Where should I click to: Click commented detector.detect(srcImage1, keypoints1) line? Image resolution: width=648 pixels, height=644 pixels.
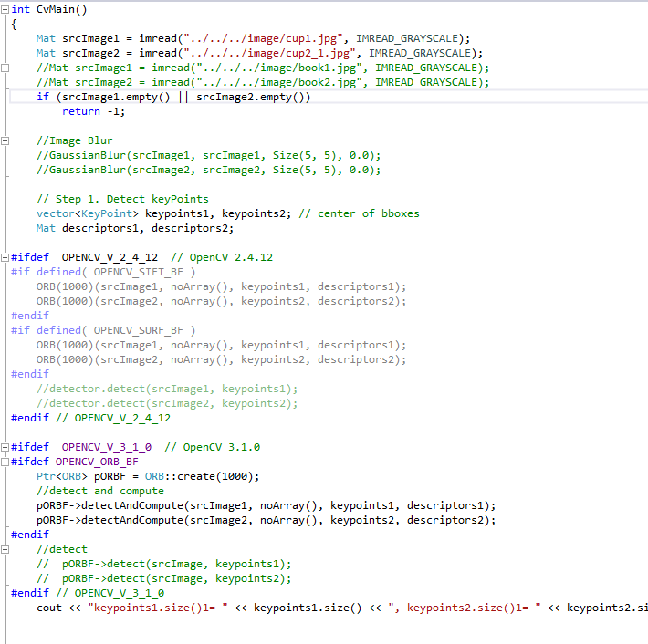(x=167, y=389)
